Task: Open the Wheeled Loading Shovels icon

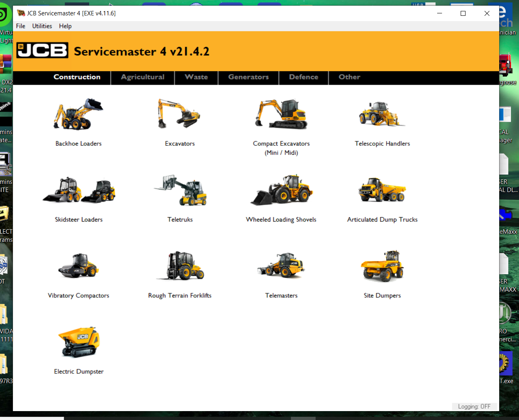Action: [281, 190]
